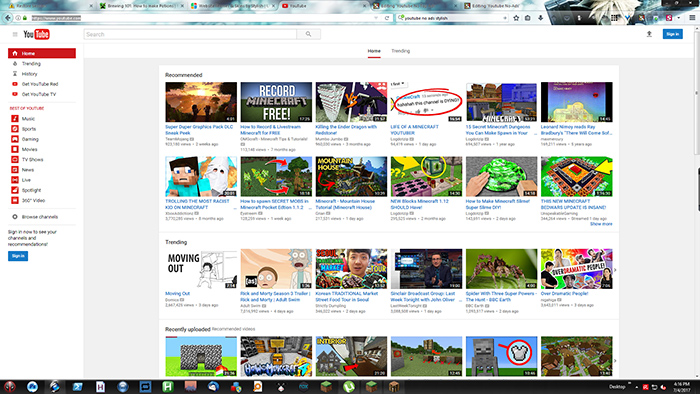Focus the YouTube search field
The width and height of the screenshot is (700, 394).
(190, 34)
